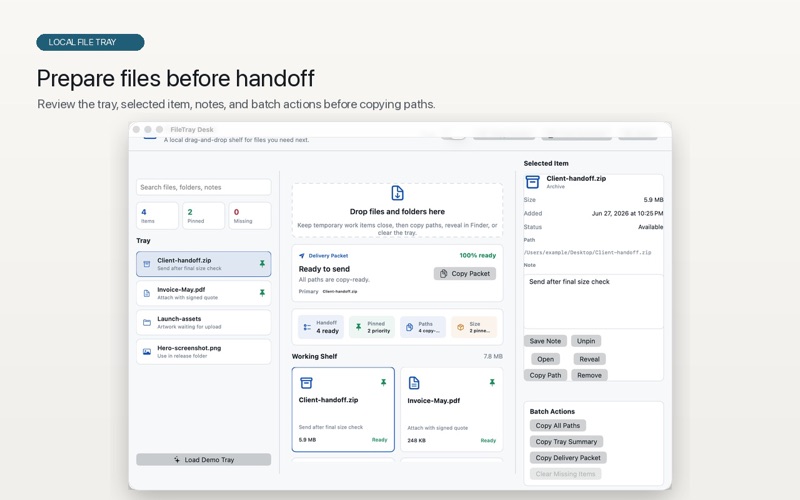Click the Drop files and folders here zone
This screenshot has height=500, width=800.
(x=397, y=210)
